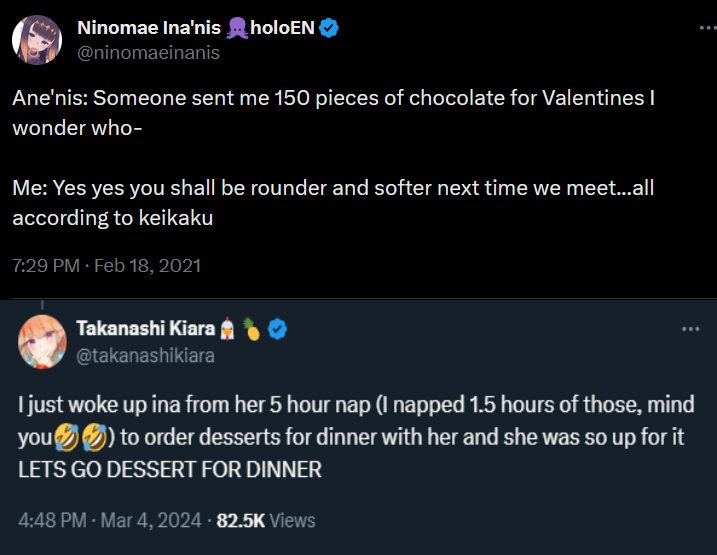Click the pineapple emoji in Kiara's name
717x555 pixels.
click(x=252, y=329)
